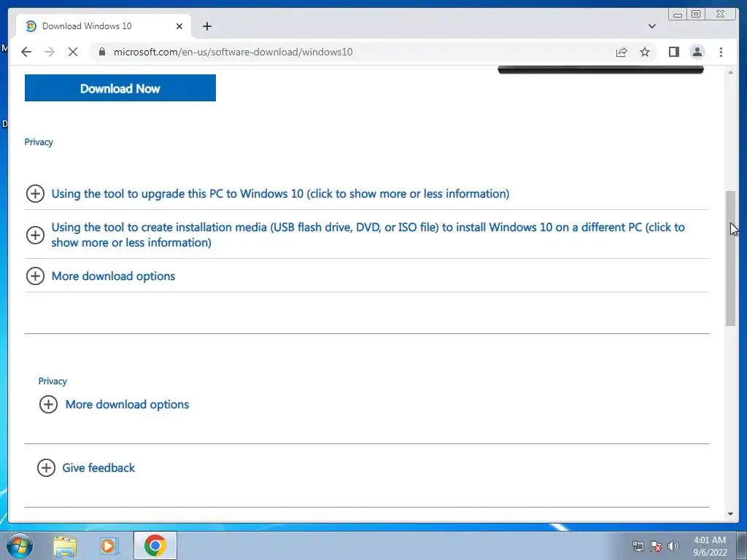Click the Download Now button

(x=120, y=88)
